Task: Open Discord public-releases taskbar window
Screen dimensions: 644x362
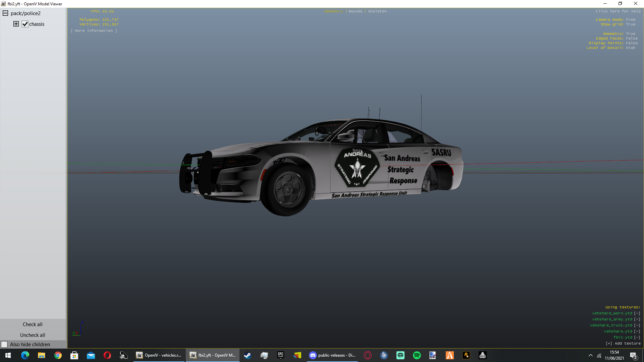Action: (332, 355)
